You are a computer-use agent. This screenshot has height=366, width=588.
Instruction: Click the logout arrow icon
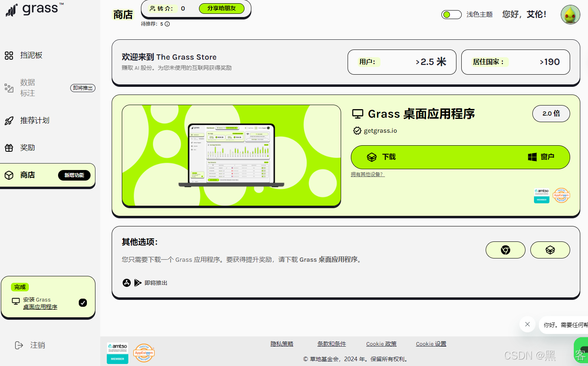pos(19,345)
